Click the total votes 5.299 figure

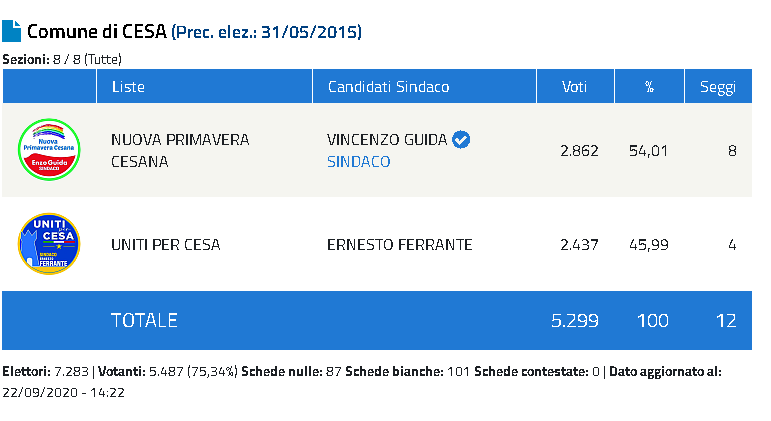(575, 321)
